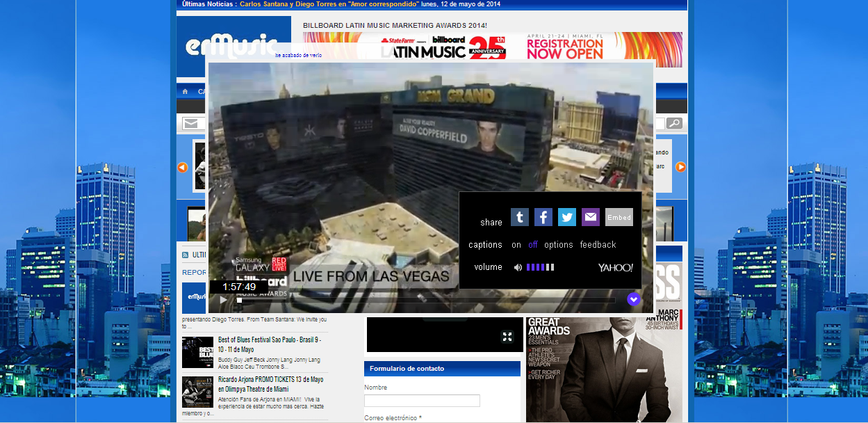Viewport: 868px width, 423px height.
Task: Open Ricardo Arjona PROMO TICKETS article
Action: (x=271, y=385)
